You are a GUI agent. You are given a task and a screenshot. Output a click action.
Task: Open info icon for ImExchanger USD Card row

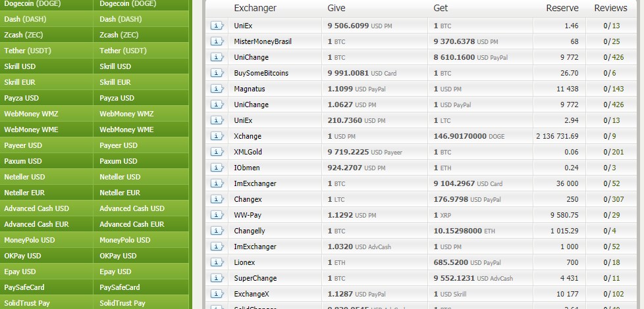[x=217, y=183]
